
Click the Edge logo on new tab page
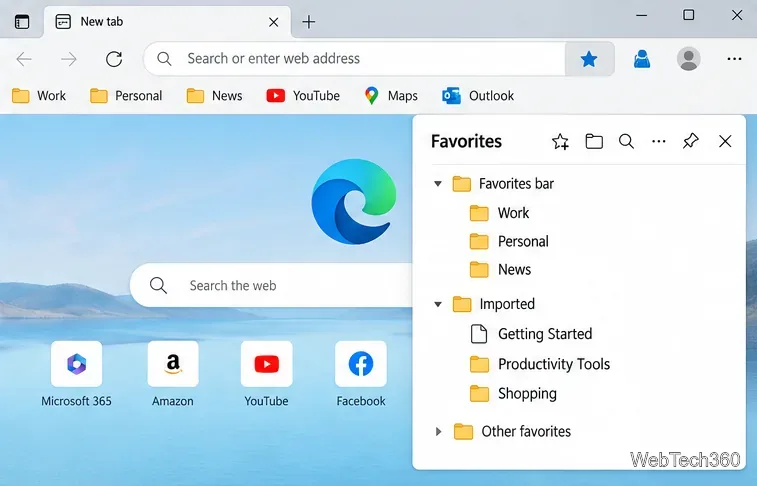click(x=354, y=202)
